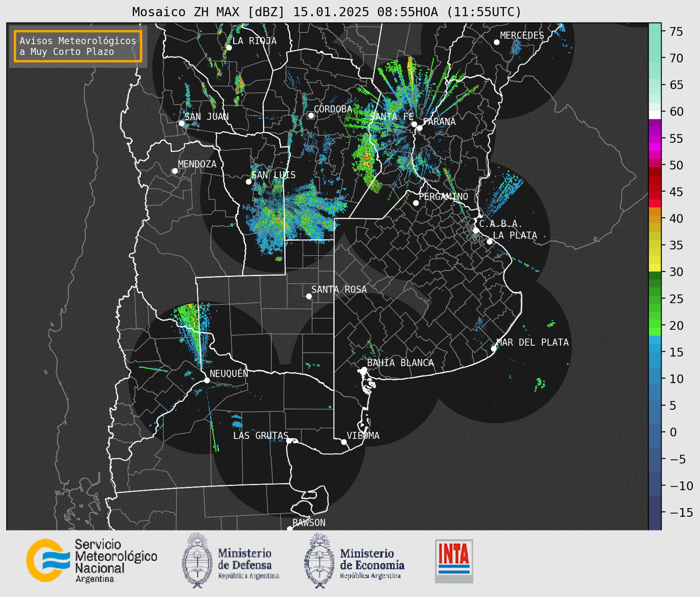Click the MAR DEL PLATA city marker dot
This screenshot has height=597, width=700.
494,349
